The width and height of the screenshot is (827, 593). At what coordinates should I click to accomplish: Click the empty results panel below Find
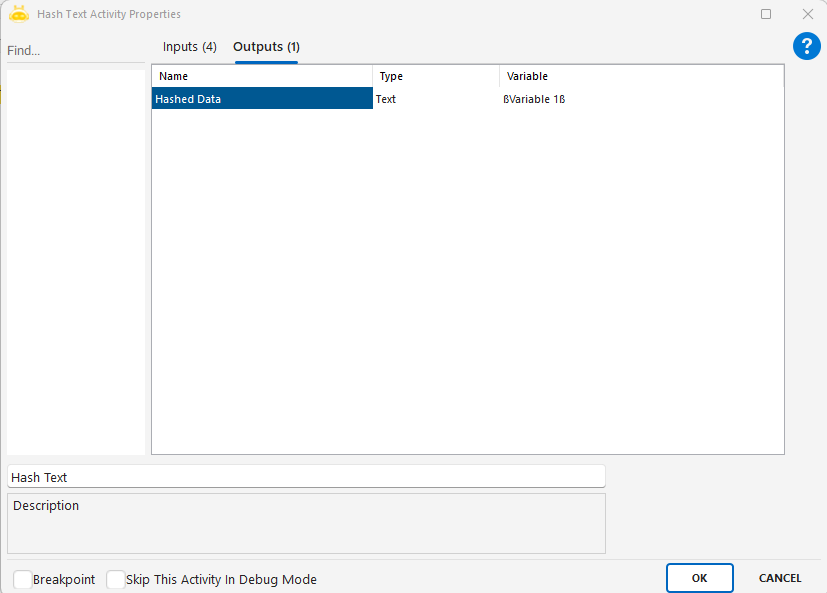(76, 262)
